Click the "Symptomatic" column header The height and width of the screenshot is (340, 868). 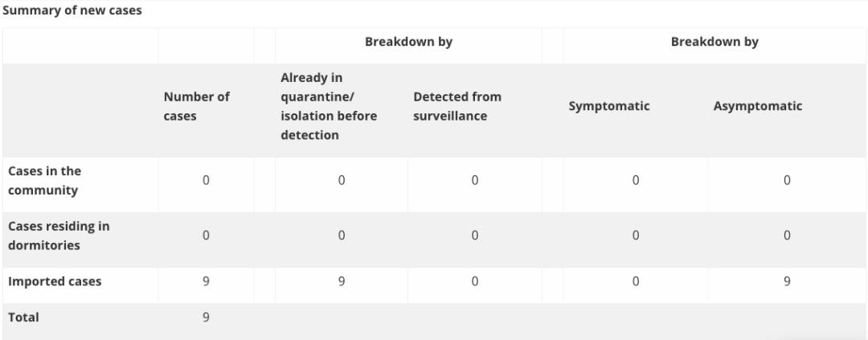point(609,106)
